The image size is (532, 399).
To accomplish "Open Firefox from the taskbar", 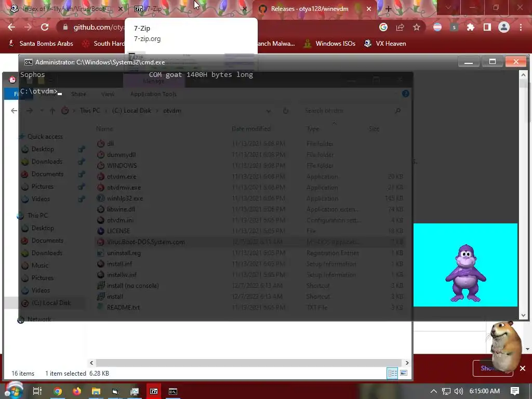I will 77,391.
